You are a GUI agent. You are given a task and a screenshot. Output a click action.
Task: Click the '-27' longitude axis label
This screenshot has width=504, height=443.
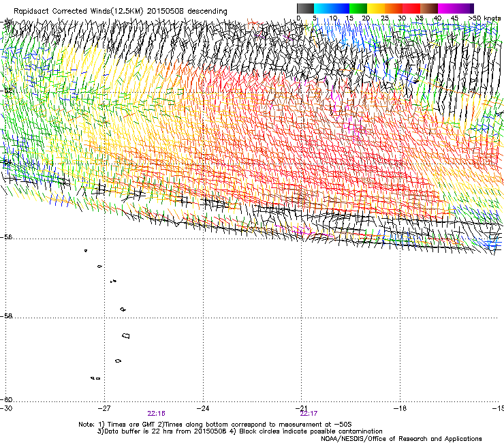point(104,408)
